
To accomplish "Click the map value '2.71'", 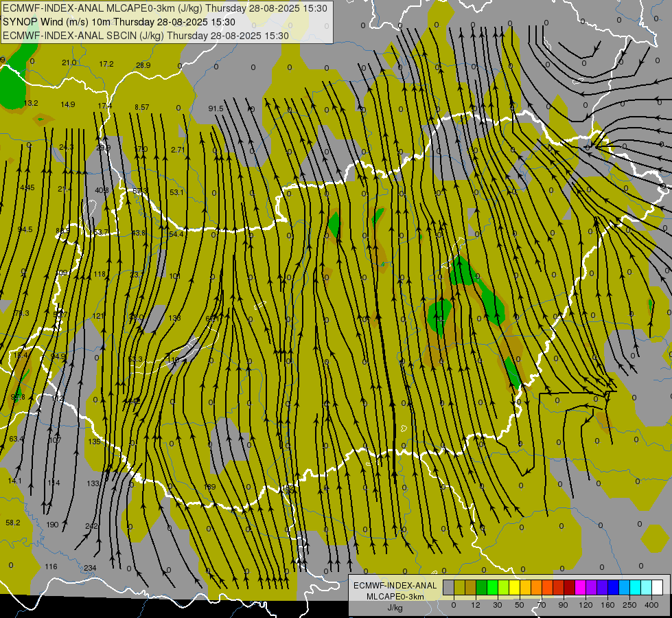I will coord(177,150).
